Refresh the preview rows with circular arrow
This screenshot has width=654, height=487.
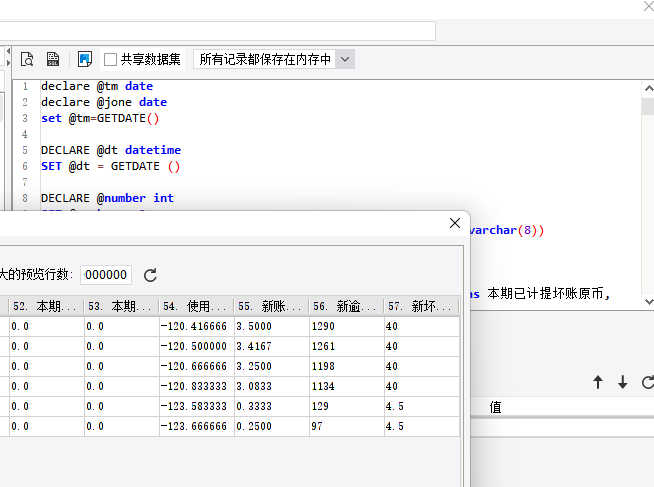(151, 275)
